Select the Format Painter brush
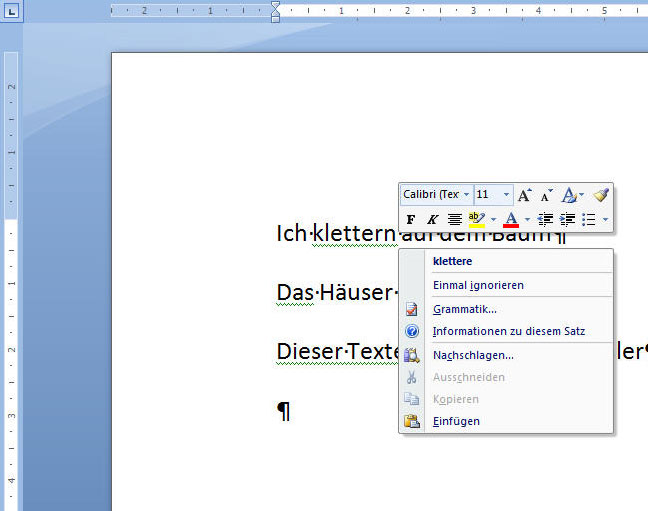The image size is (648, 511). (x=600, y=195)
